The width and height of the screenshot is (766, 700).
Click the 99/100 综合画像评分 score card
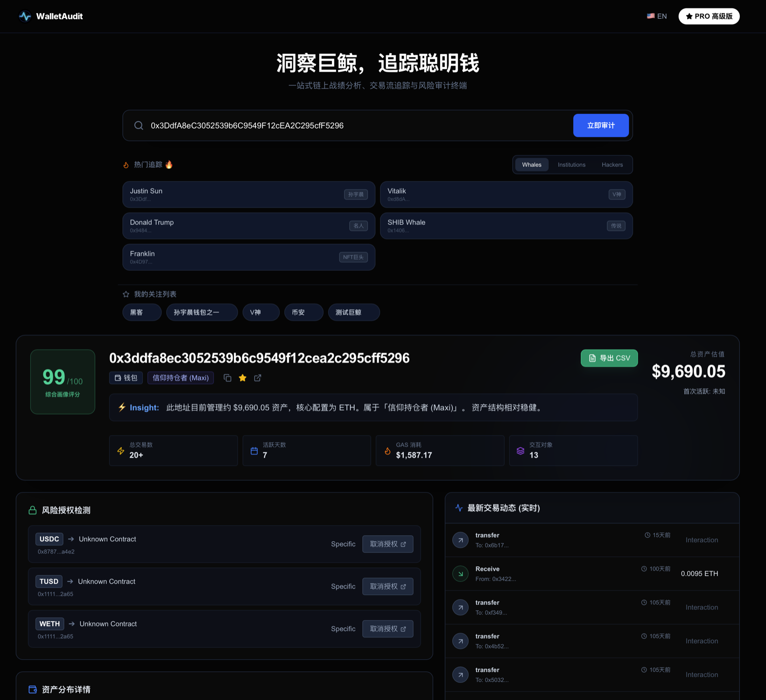[63, 382]
